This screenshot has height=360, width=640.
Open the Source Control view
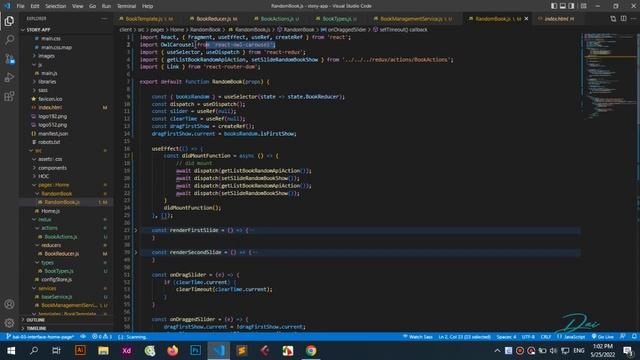pyautogui.click(x=9, y=59)
